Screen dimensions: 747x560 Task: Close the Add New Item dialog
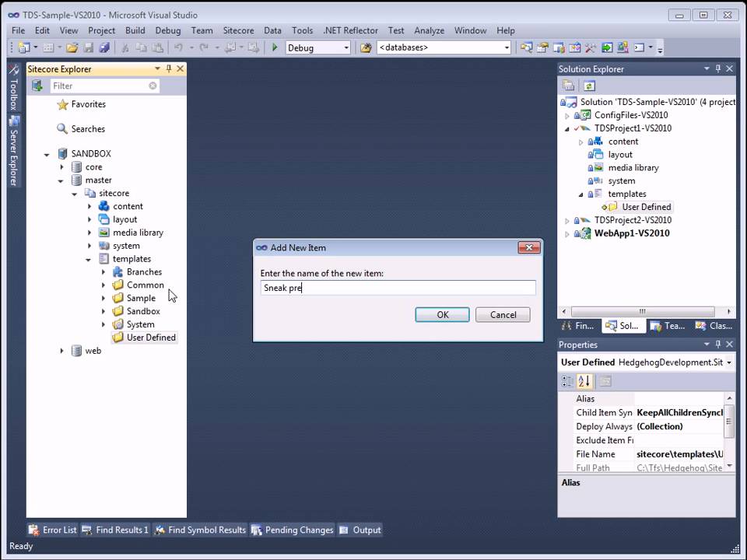pyautogui.click(x=529, y=247)
